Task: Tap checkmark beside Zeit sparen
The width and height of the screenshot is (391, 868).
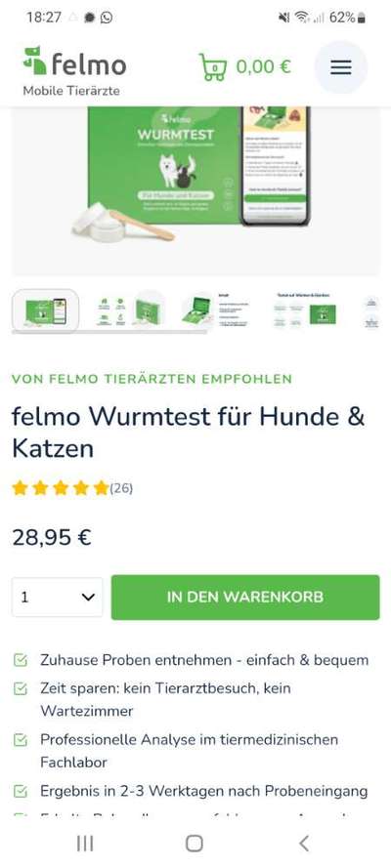Action: (x=21, y=688)
